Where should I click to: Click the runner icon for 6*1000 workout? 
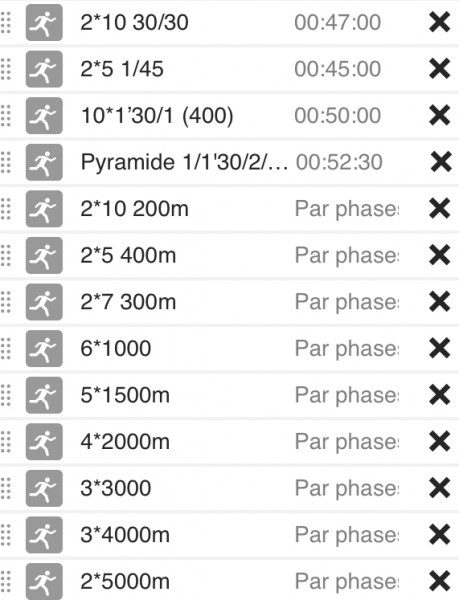coord(44,349)
